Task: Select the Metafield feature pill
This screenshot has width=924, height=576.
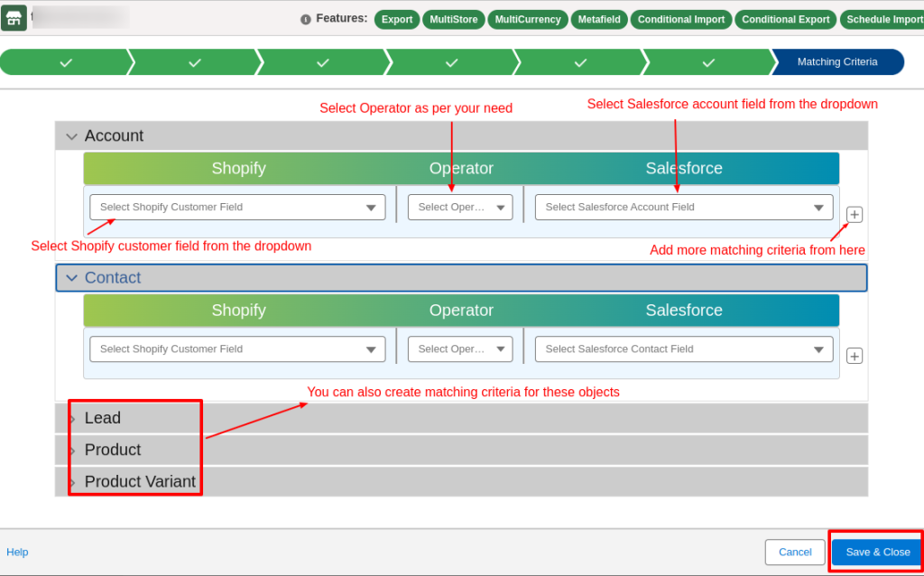Action: (x=599, y=20)
